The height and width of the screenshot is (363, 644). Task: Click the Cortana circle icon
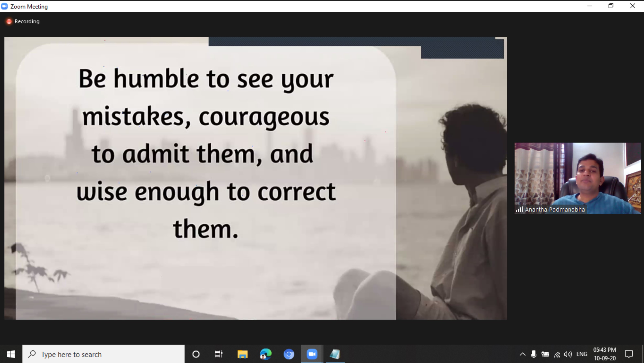[196, 354]
